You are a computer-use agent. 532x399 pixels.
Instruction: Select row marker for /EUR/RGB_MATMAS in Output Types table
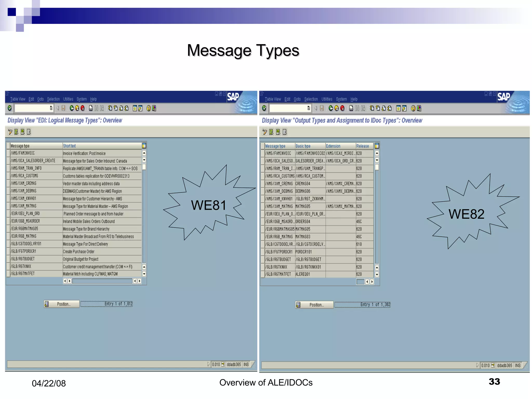click(263, 237)
